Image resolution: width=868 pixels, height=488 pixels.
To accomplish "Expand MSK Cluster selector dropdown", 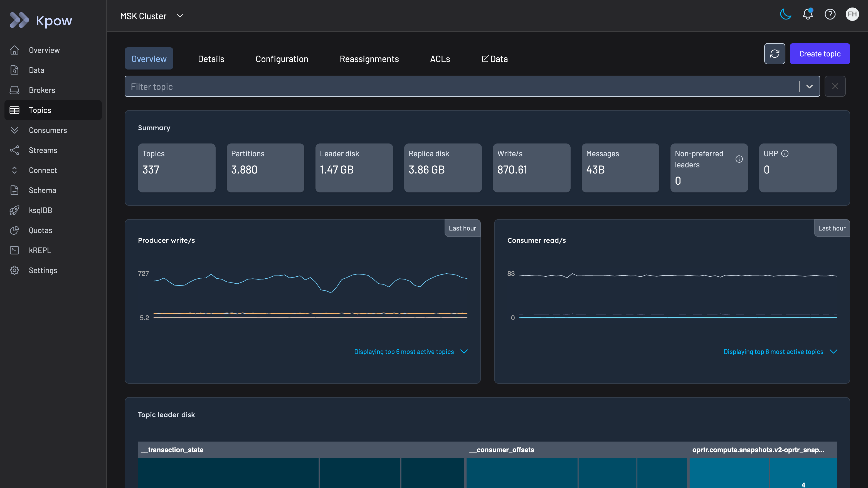I will (180, 16).
